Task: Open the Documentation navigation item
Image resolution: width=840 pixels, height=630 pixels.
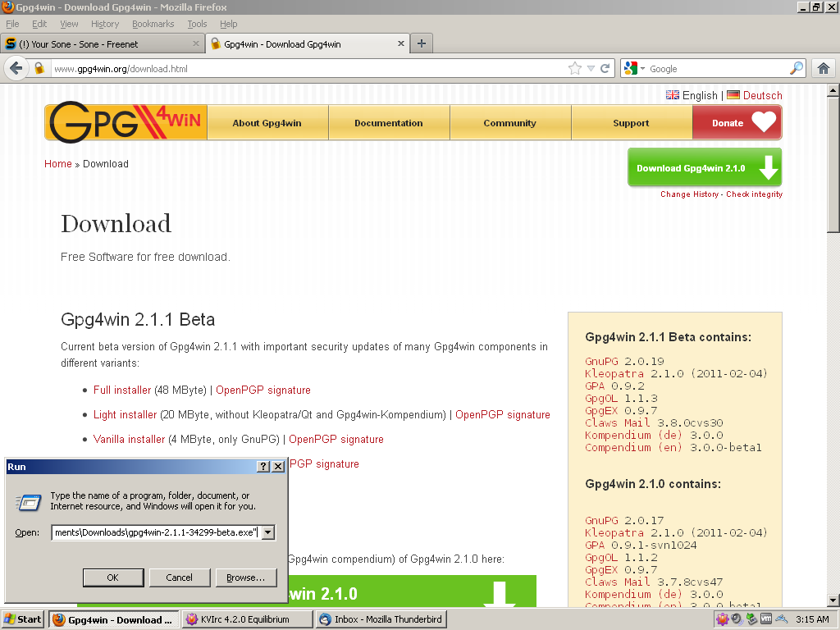Action: point(388,123)
